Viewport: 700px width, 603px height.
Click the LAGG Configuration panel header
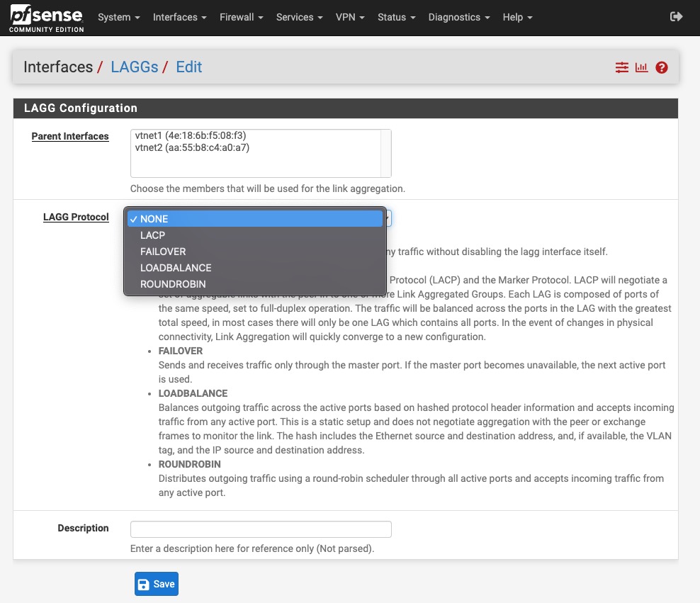(x=346, y=108)
